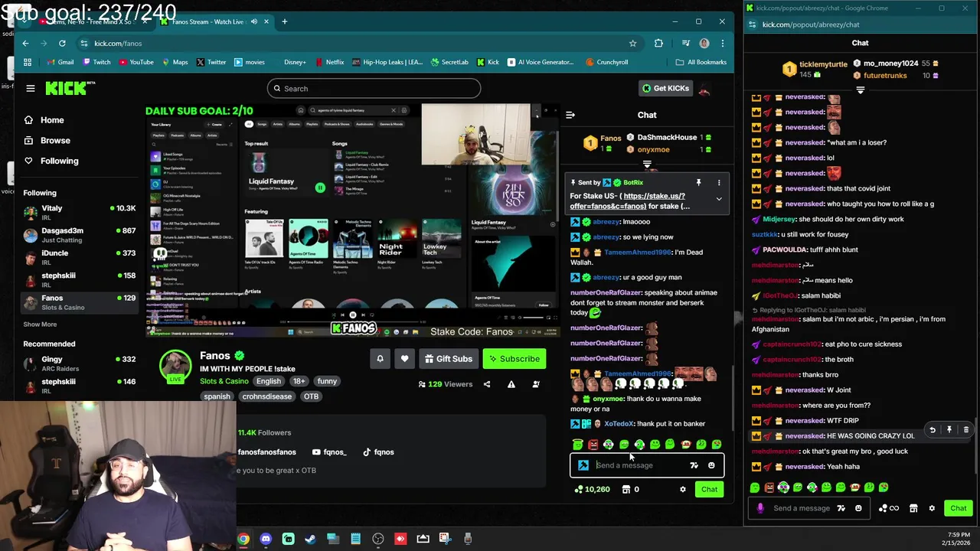Click microphone identity icon in popout chat input

click(759, 508)
